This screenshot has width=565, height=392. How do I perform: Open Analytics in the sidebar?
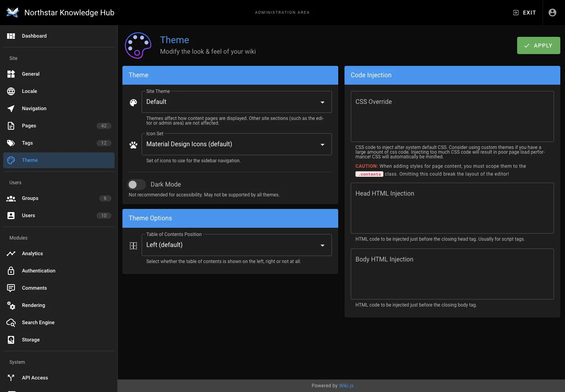click(x=59, y=254)
